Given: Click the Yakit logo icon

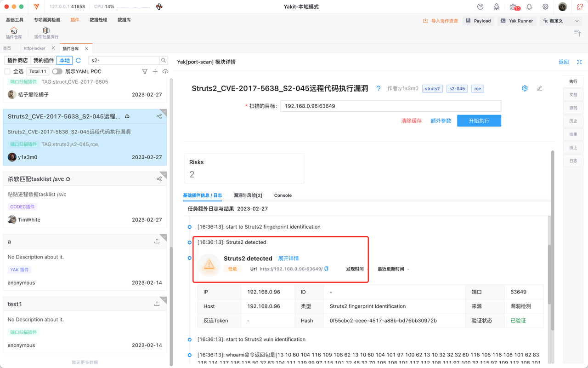Looking at the screenshot, I should click(37, 7).
